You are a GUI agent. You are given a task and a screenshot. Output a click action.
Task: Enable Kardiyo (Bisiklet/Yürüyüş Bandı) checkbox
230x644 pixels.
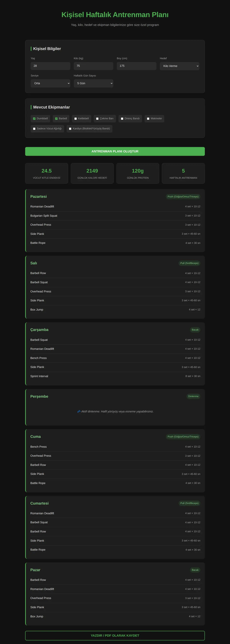70,129
